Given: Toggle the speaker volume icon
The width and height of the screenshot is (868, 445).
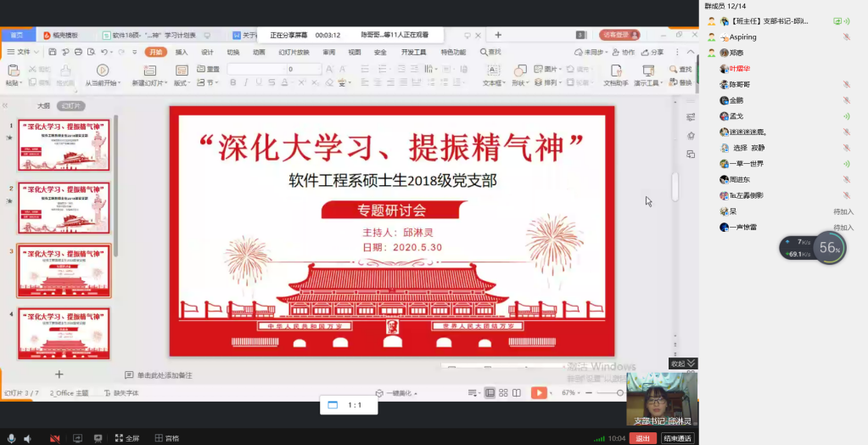Looking at the screenshot, I should (x=28, y=438).
